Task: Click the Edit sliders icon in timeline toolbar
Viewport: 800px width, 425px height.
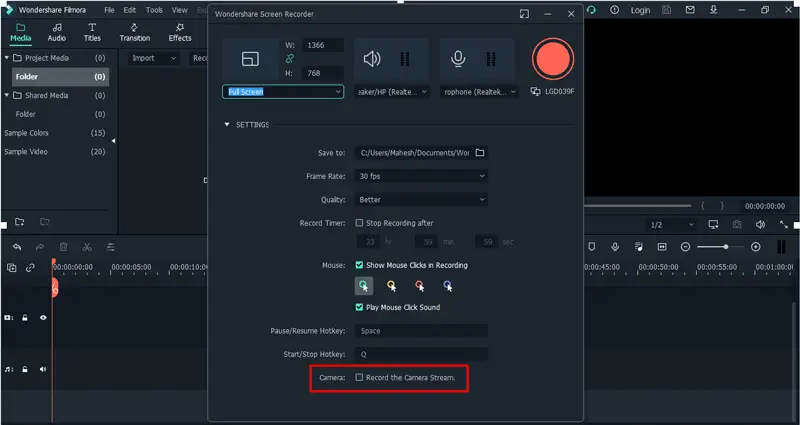Action: (x=110, y=247)
